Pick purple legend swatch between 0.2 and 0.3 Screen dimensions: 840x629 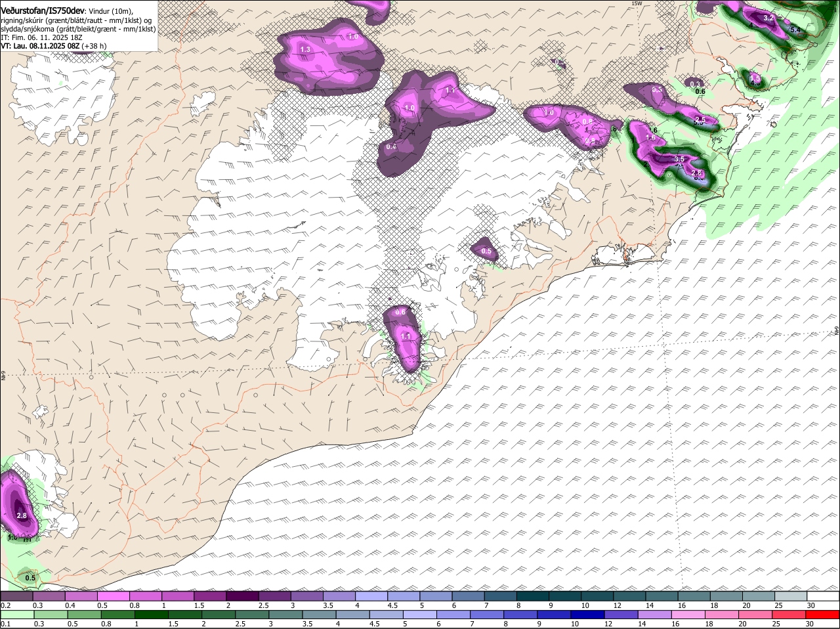point(16,596)
